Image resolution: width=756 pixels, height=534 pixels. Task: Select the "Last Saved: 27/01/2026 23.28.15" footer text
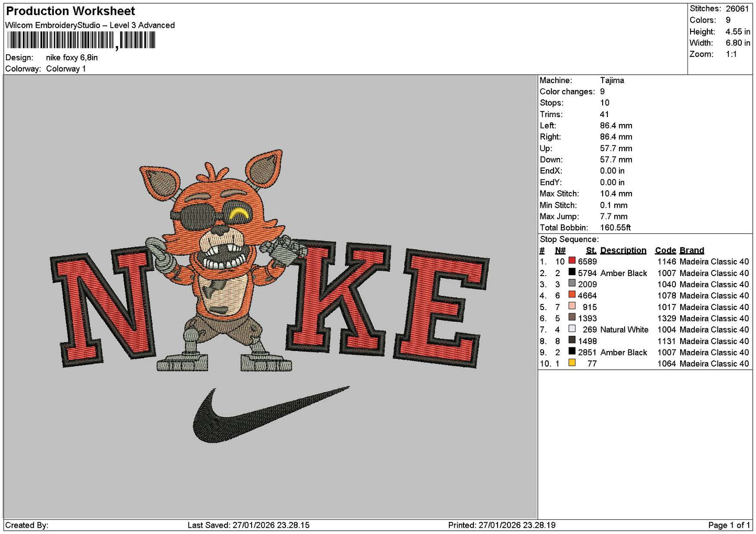tap(249, 525)
